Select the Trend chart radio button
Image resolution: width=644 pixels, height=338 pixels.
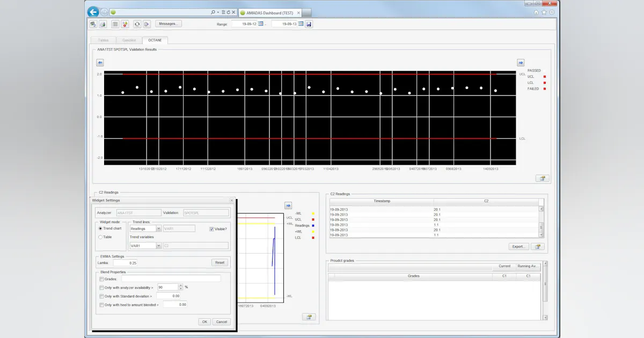coord(100,229)
